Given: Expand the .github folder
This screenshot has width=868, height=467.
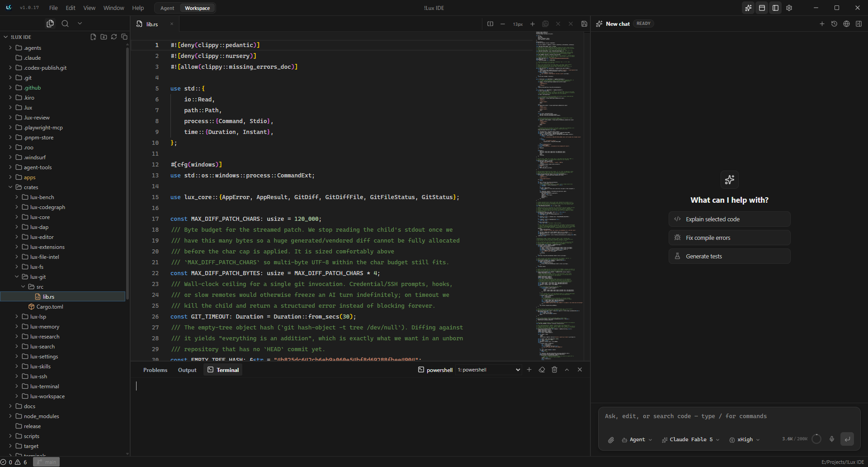Looking at the screenshot, I should click(10, 88).
